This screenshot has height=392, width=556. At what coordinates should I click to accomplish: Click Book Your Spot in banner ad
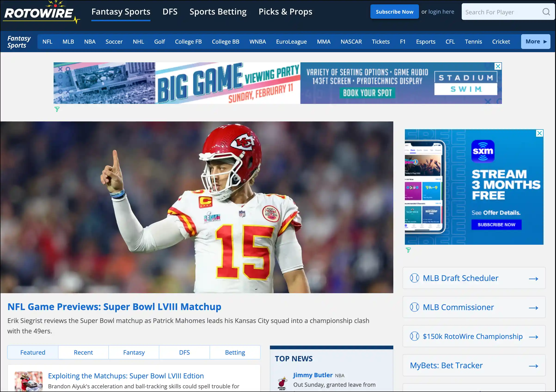pyautogui.click(x=367, y=93)
